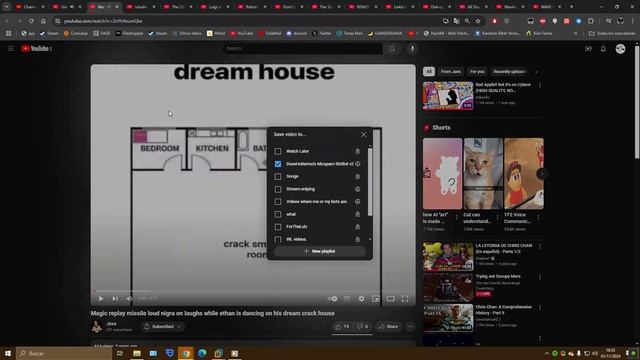Open the Twitter bookmark in the bookmarks bar
Image resolution: width=640 pixels, height=360 pixels.
pyautogui.click(x=322, y=33)
